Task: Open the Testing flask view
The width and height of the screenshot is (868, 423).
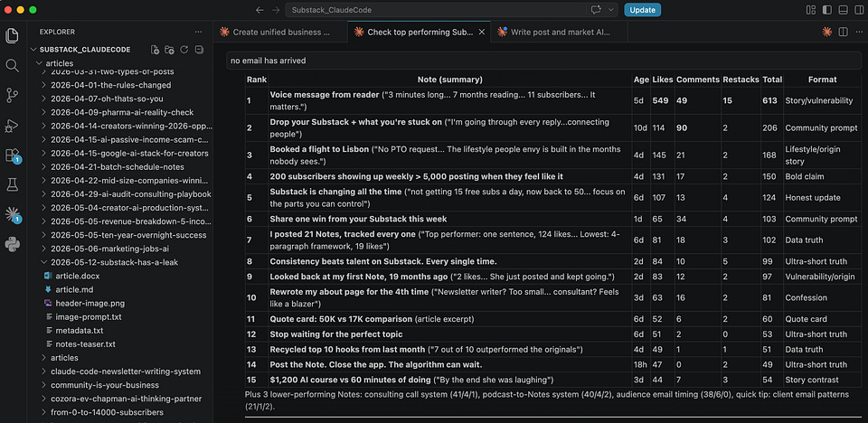Action: click(12, 185)
